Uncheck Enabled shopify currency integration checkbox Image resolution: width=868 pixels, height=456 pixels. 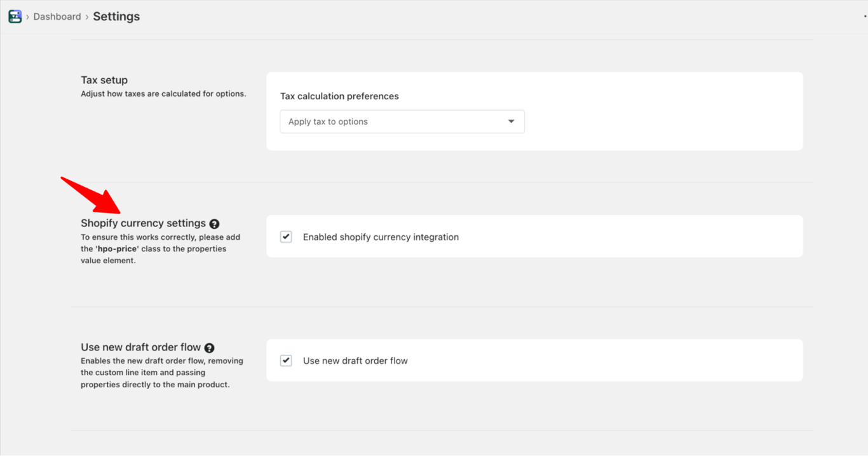pyautogui.click(x=286, y=237)
